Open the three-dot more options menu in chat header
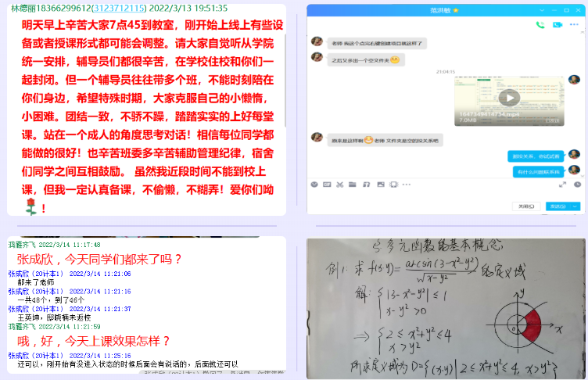This screenshot has height=380, width=588. point(575,24)
